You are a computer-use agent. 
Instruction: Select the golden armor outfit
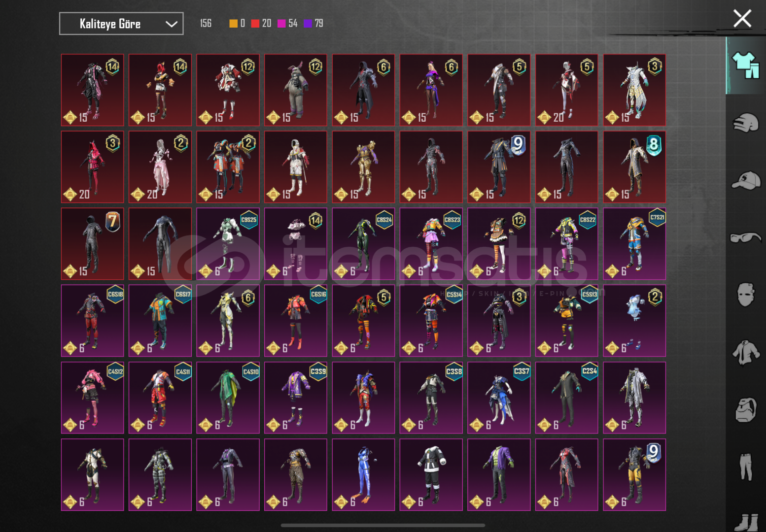(x=363, y=167)
